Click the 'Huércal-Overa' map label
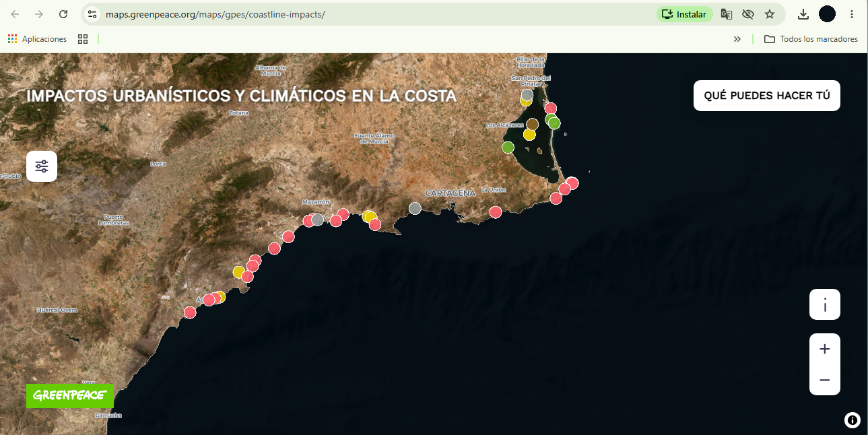Screen dimensions: 868x435 coord(57,310)
